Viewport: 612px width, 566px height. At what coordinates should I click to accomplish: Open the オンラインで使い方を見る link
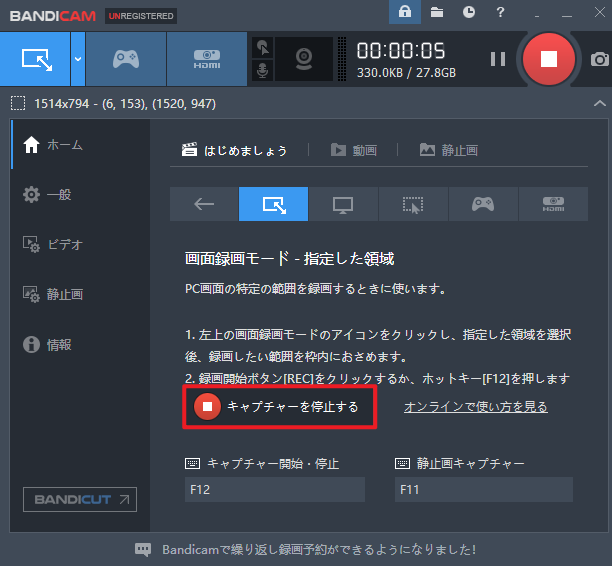[476, 407]
